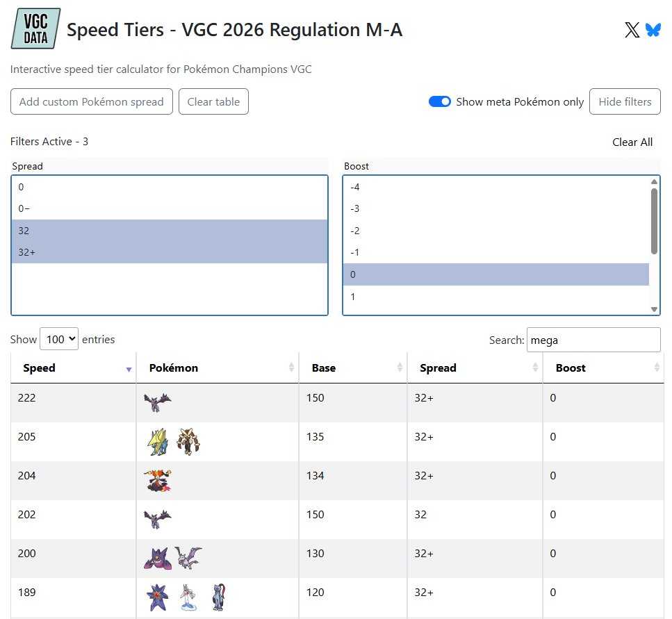Click Clear All filters link
672x619 pixels.
click(x=632, y=142)
